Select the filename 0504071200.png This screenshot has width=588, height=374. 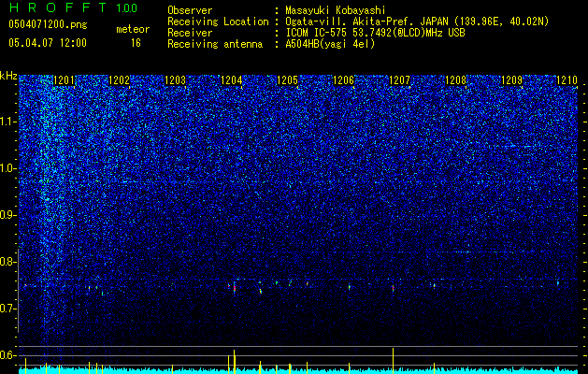48,24
